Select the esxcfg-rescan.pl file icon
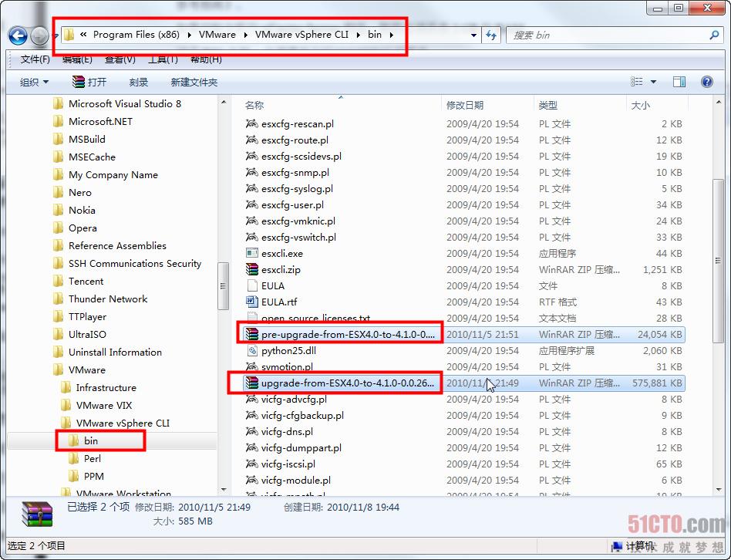This screenshot has width=731, height=560. click(x=251, y=123)
